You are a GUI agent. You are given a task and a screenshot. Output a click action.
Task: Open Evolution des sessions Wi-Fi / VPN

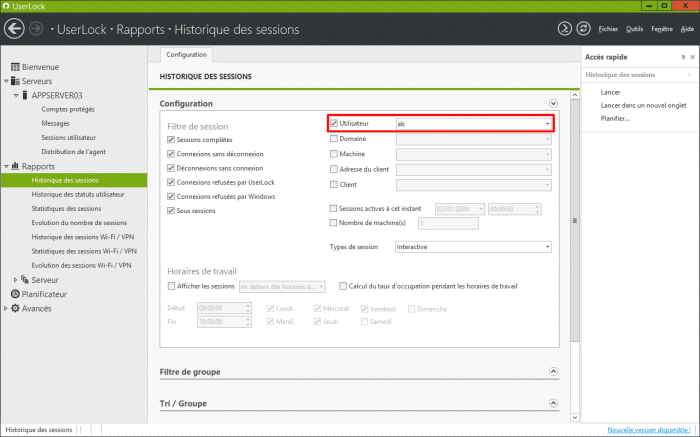81,266
